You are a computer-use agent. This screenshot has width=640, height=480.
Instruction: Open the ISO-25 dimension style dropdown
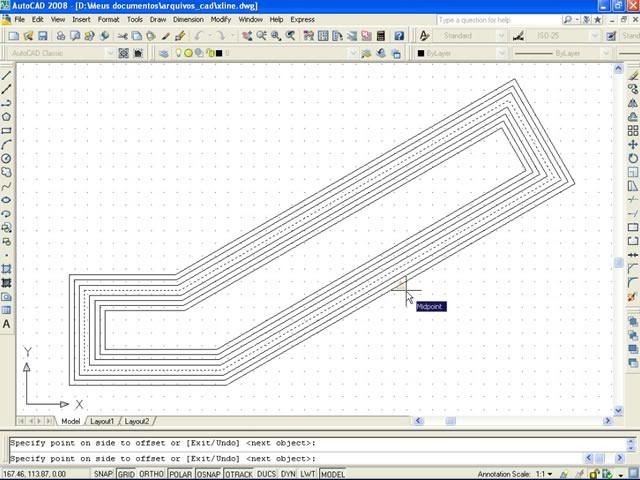pyautogui.click(x=595, y=36)
